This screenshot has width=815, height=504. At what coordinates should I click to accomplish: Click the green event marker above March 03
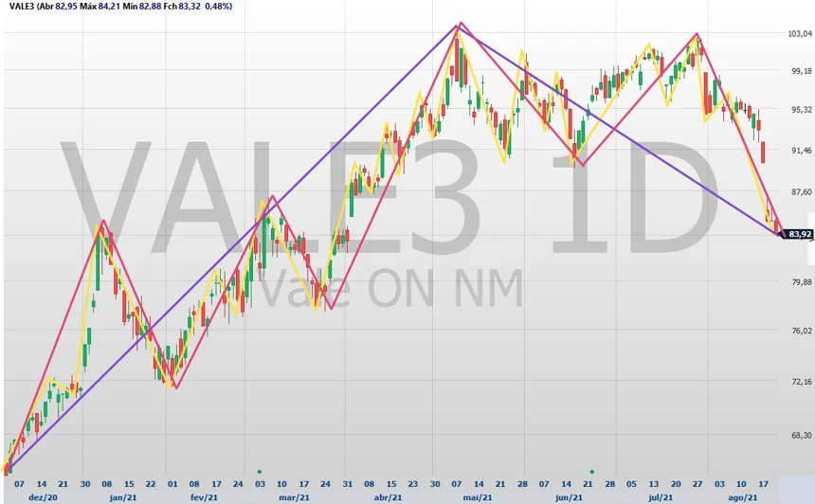[259, 471]
